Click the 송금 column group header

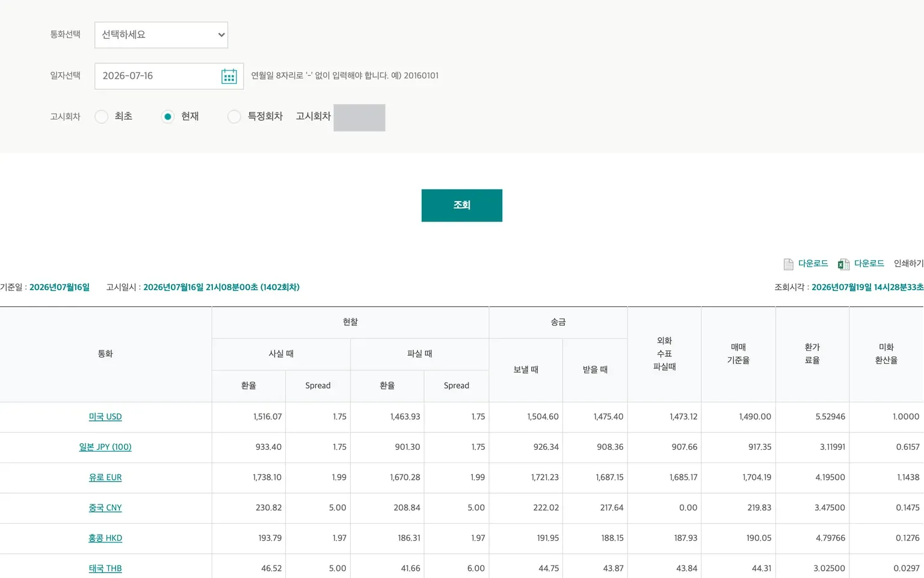point(558,323)
